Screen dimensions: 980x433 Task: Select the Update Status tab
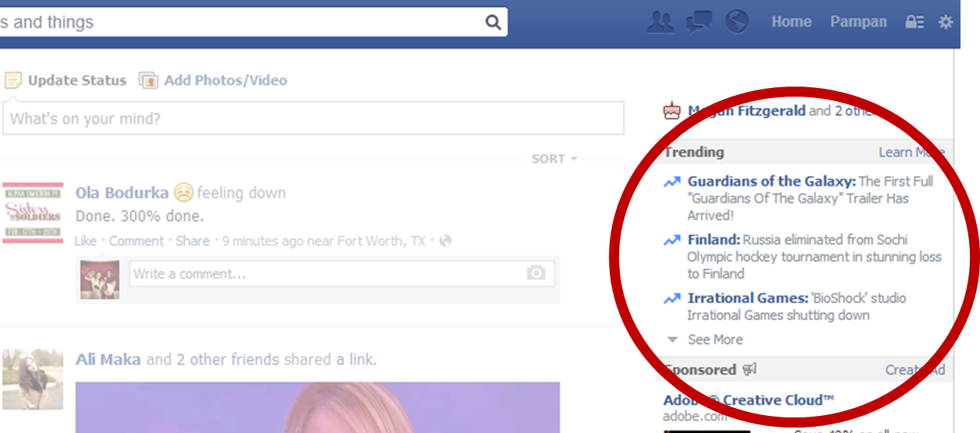tap(76, 80)
